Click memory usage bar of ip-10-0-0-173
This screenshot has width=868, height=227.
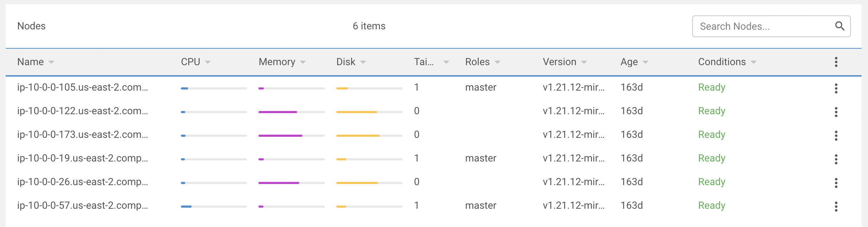pyautogui.click(x=291, y=136)
